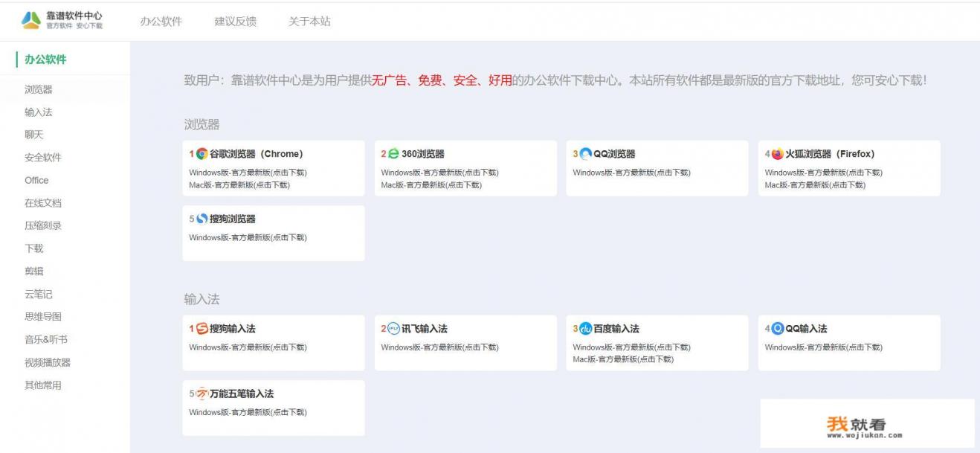Select 输入法 in the sidebar
This screenshot has height=453, width=980.
coord(39,112)
